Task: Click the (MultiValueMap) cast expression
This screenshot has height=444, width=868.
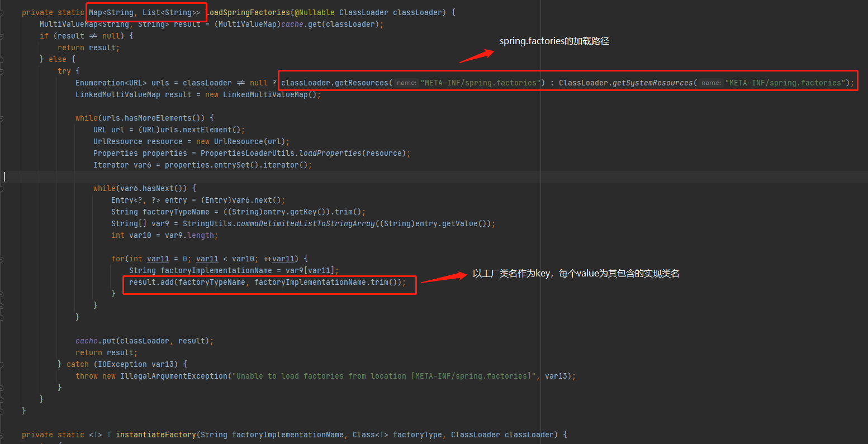Action: click(248, 24)
